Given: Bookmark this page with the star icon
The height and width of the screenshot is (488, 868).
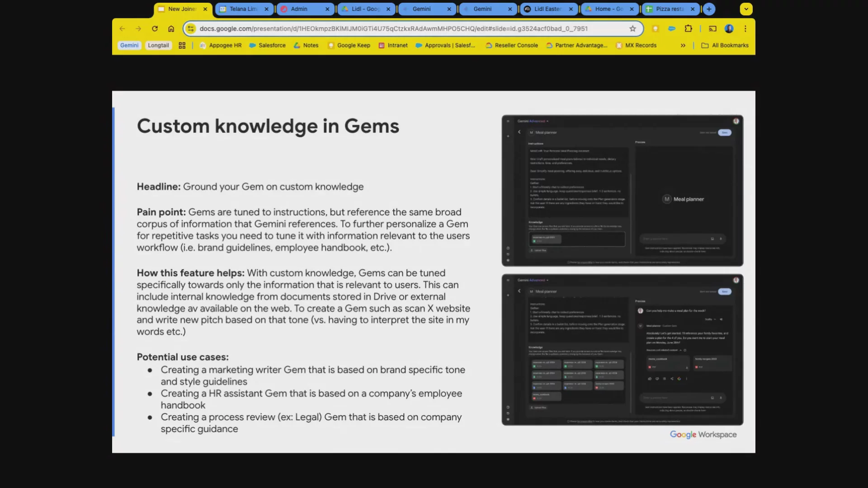Looking at the screenshot, I should click(x=632, y=28).
